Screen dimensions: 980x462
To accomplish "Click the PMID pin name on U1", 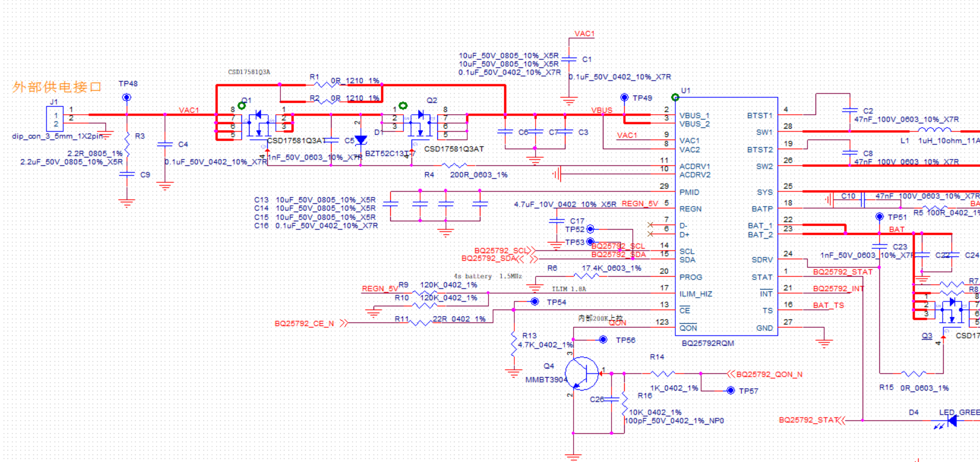I will coord(689,192).
